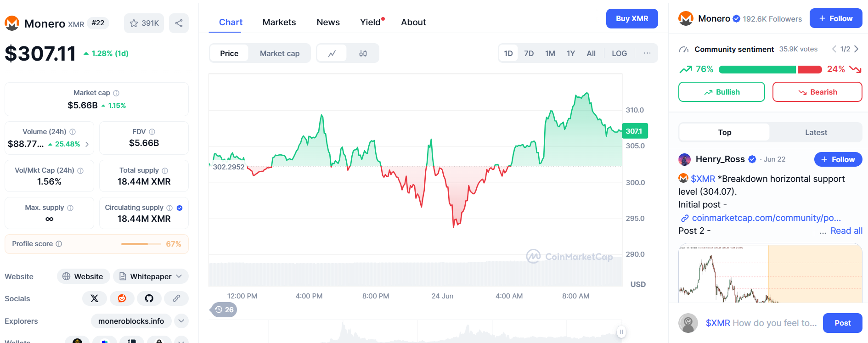The image size is (868, 343).
Task: Select the 1D chart range
Action: (508, 53)
